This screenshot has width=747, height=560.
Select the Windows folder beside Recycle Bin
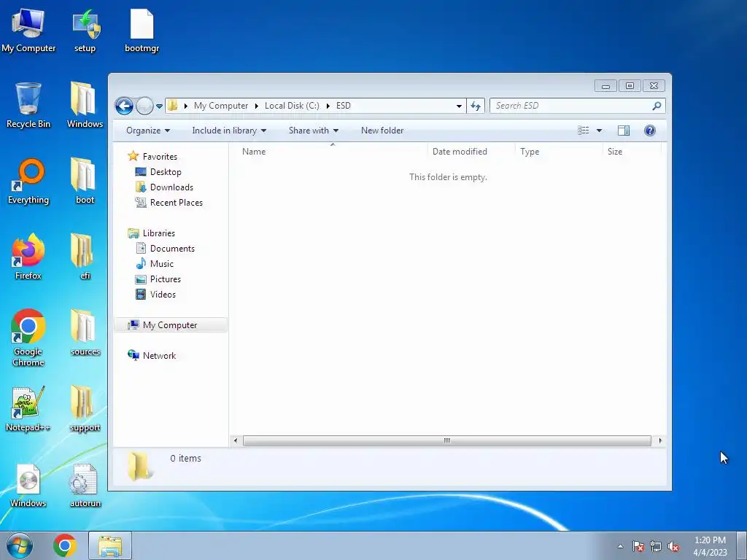click(85, 106)
